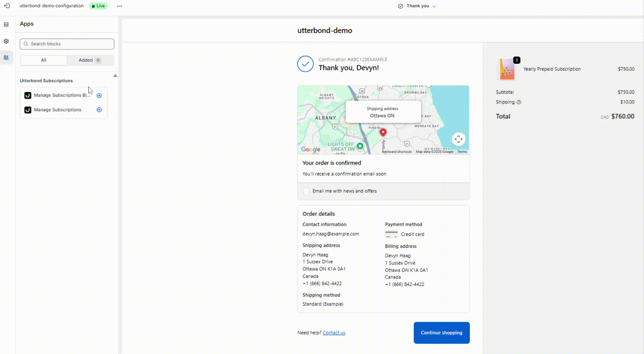
Task: Select the Manage Subscriptions Bl... block row
Action: 63,96
